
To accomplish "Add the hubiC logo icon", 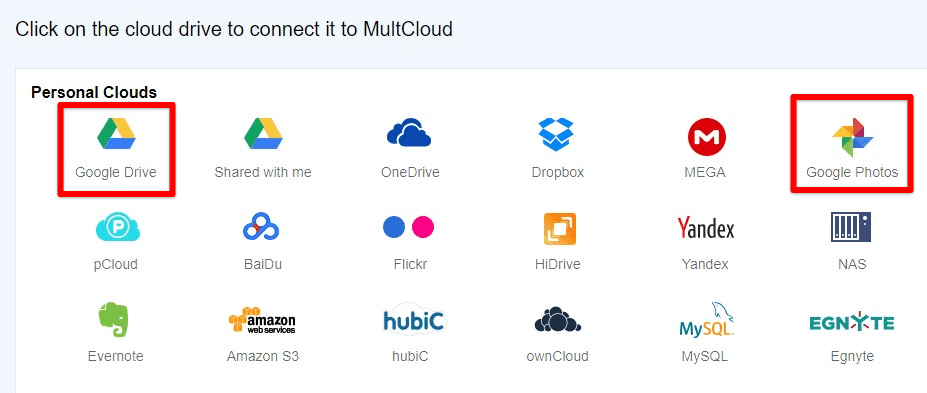I will coord(414,320).
